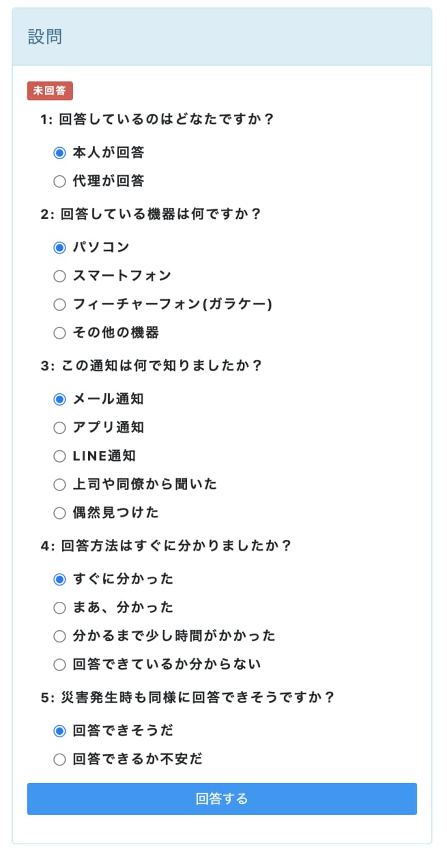Select the LINE通知 radio button
The width and height of the screenshot is (447, 868).
click(59, 456)
